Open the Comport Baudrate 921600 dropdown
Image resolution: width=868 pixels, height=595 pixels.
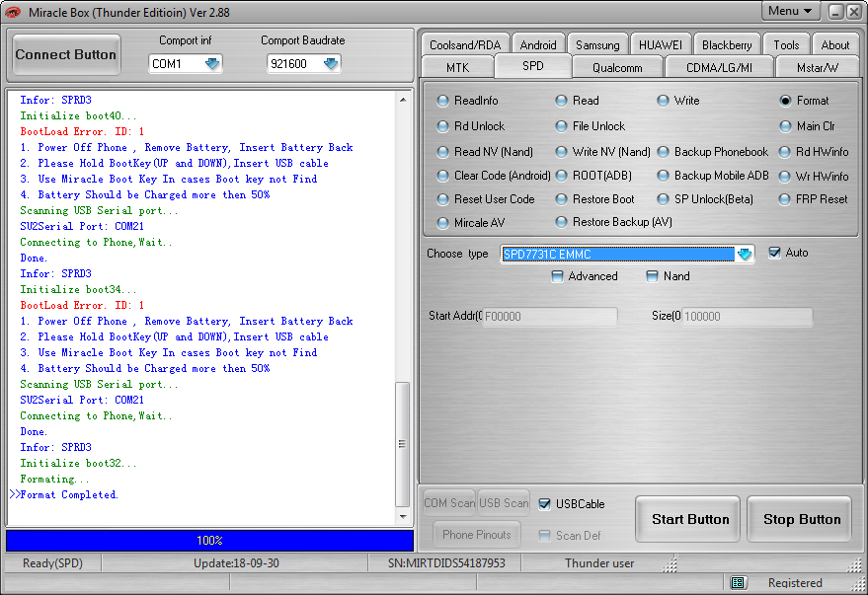coord(331,63)
